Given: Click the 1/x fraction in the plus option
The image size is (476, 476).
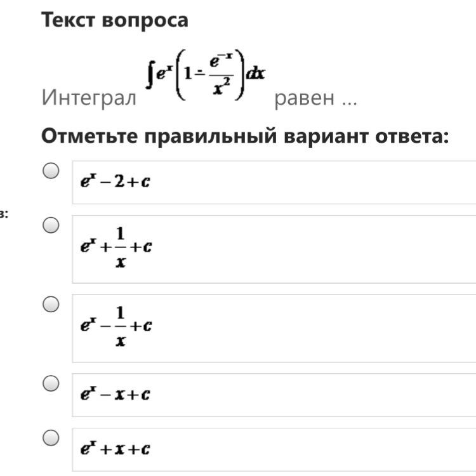Looking at the screenshot, I should [121, 248].
